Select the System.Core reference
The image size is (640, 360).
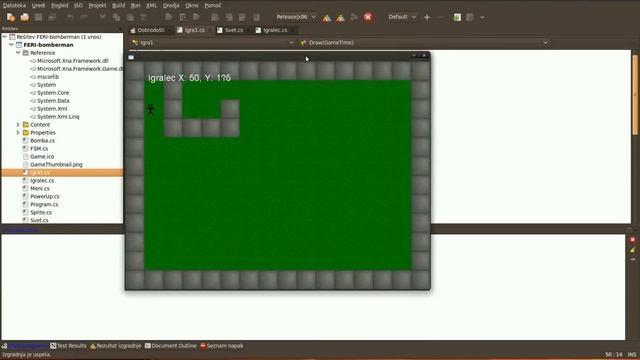53,93
